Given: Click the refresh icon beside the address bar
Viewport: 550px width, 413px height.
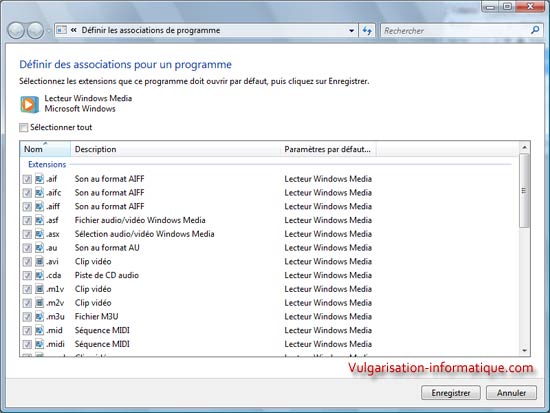Looking at the screenshot, I should 367,31.
